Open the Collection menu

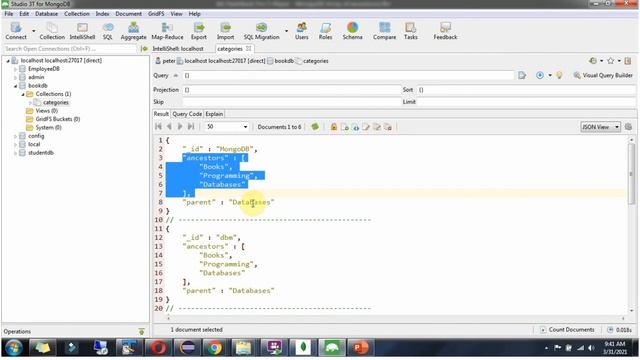[77, 13]
